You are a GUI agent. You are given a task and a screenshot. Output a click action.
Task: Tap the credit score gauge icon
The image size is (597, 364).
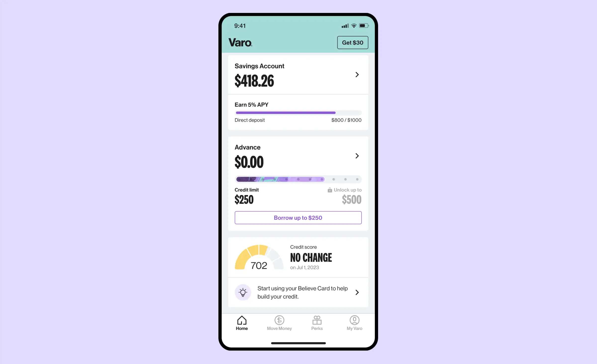258,257
